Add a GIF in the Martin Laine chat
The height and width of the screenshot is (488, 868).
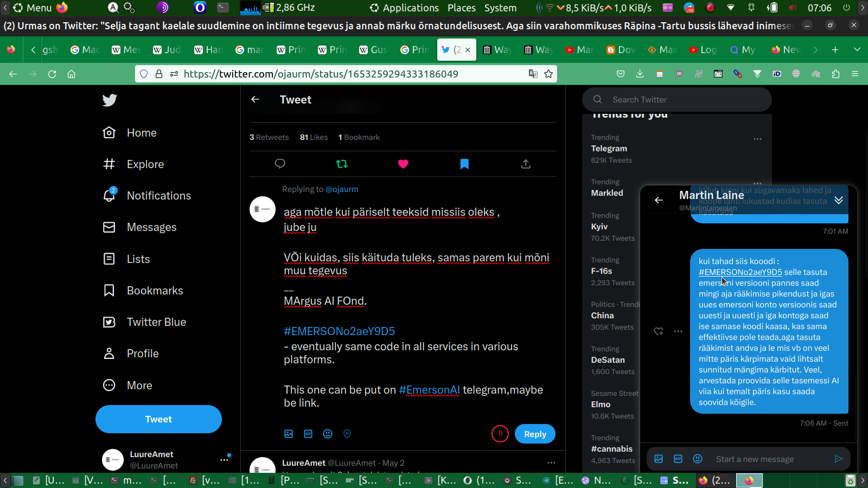[678, 459]
